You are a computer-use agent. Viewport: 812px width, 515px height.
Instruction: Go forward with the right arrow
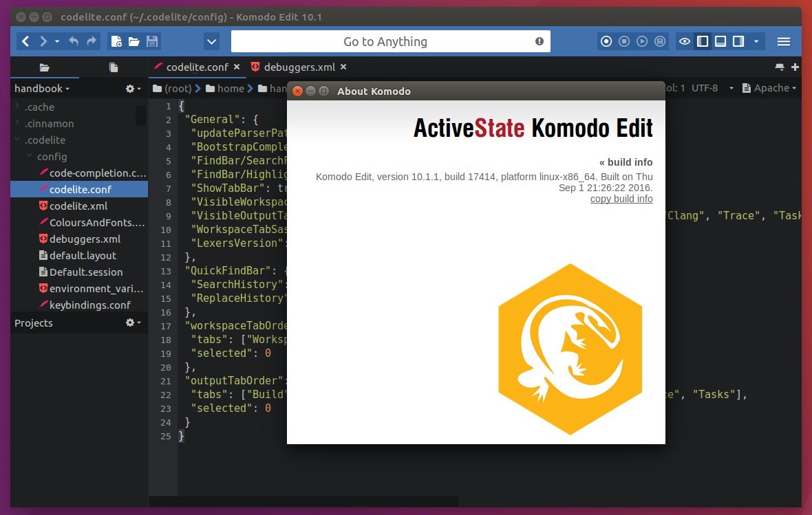click(x=43, y=41)
